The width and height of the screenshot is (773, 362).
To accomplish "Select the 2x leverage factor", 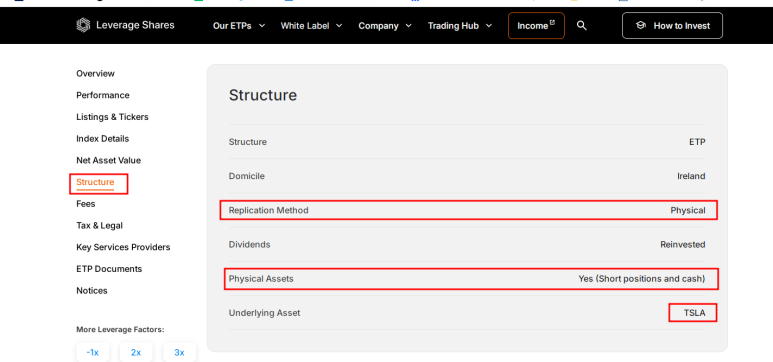I will [x=136, y=352].
